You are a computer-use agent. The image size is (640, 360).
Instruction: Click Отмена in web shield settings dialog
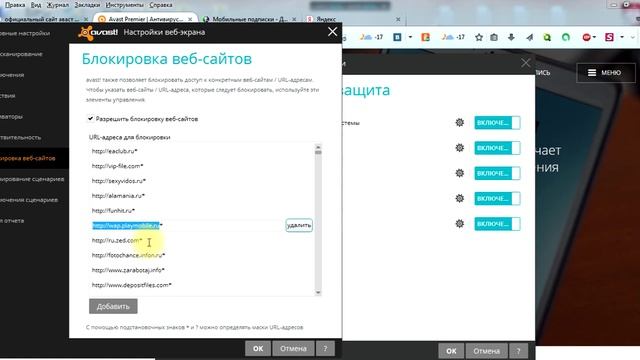[x=293, y=349]
